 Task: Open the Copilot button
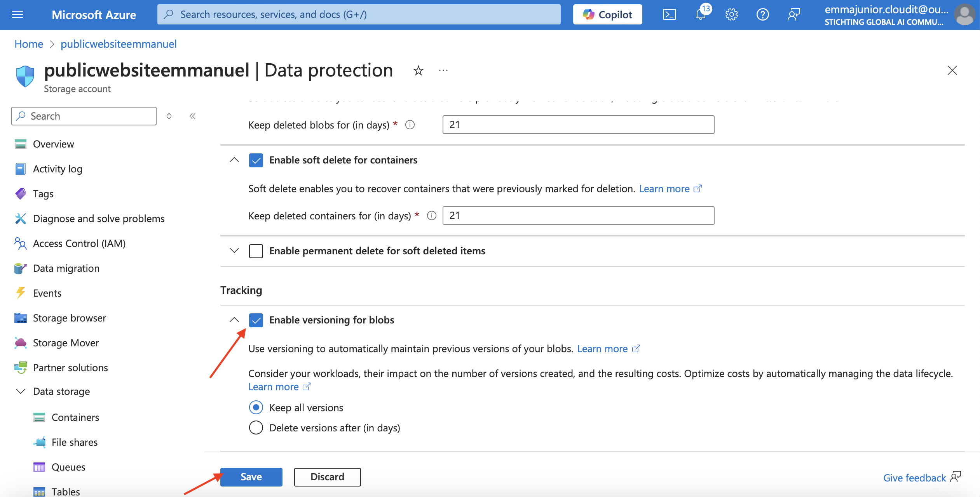tap(607, 15)
